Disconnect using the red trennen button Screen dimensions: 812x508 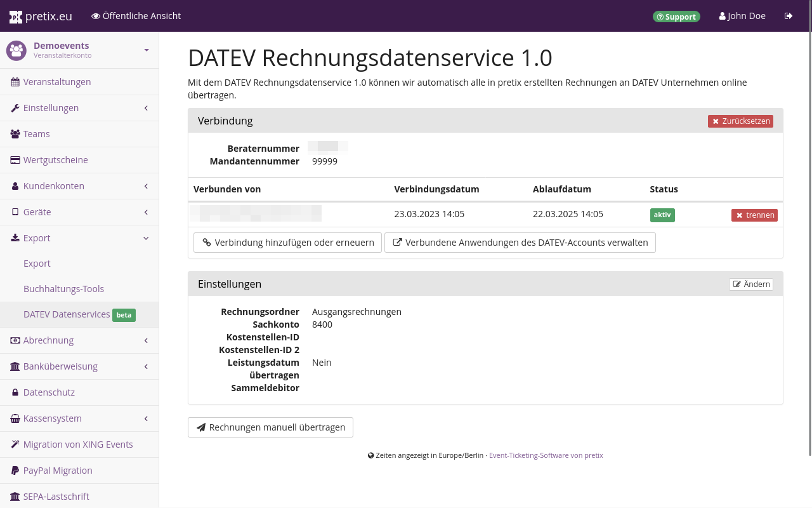tap(754, 215)
